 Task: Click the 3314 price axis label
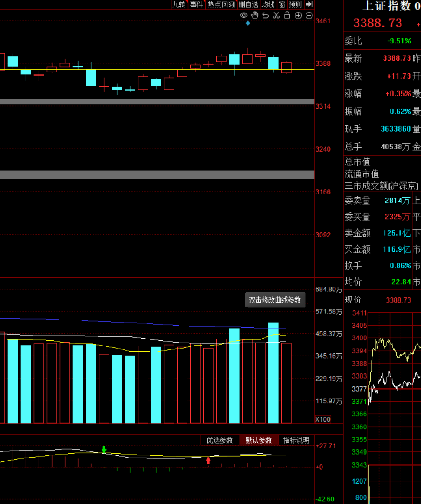pos(323,106)
